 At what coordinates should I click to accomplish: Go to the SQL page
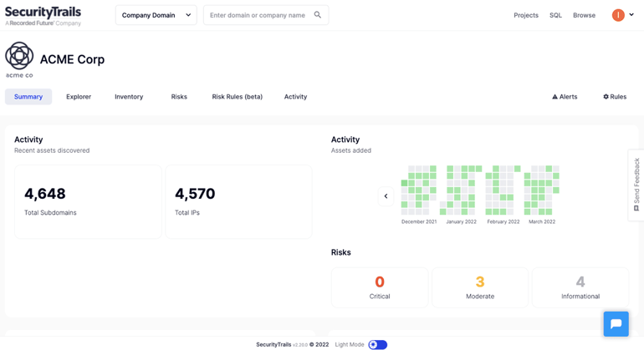555,15
